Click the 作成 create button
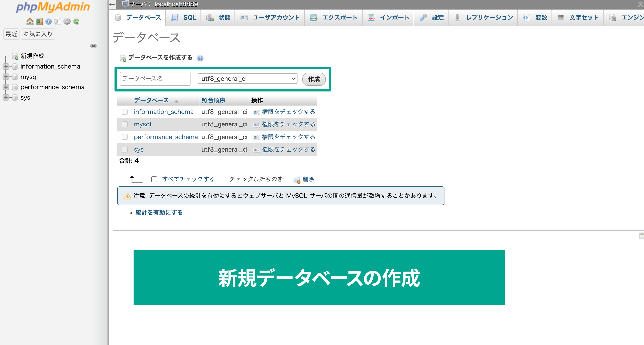The image size is (644, 345). point(314,79)
